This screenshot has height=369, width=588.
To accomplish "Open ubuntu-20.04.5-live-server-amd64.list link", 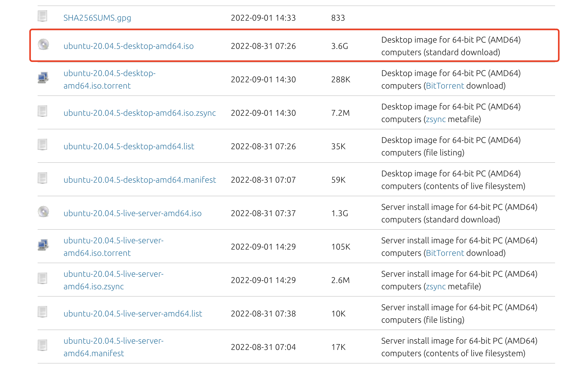I will (x=133, y=314).
